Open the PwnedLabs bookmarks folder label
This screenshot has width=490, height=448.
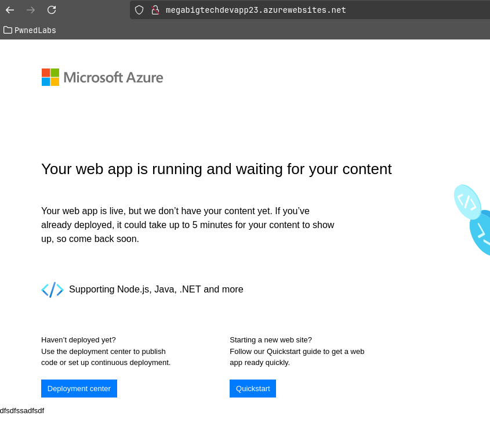(x=35, y=30)
